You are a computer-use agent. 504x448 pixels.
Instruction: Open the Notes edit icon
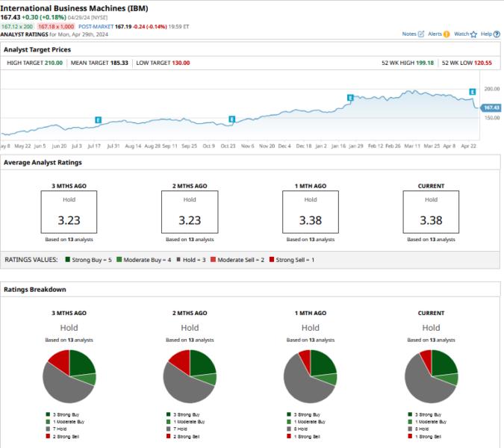(421, 34)
